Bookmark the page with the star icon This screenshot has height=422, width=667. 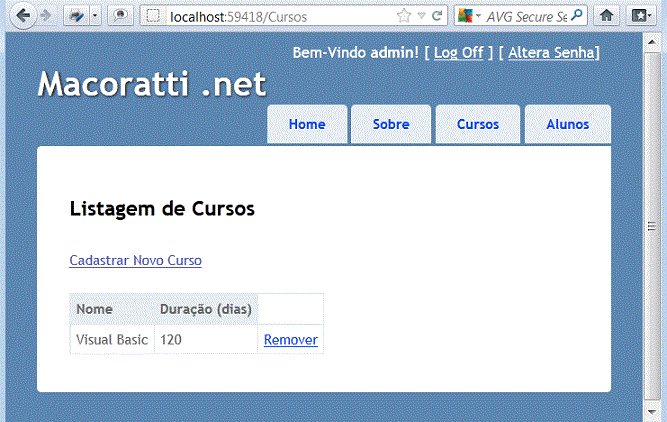click(x=404, y=16)
